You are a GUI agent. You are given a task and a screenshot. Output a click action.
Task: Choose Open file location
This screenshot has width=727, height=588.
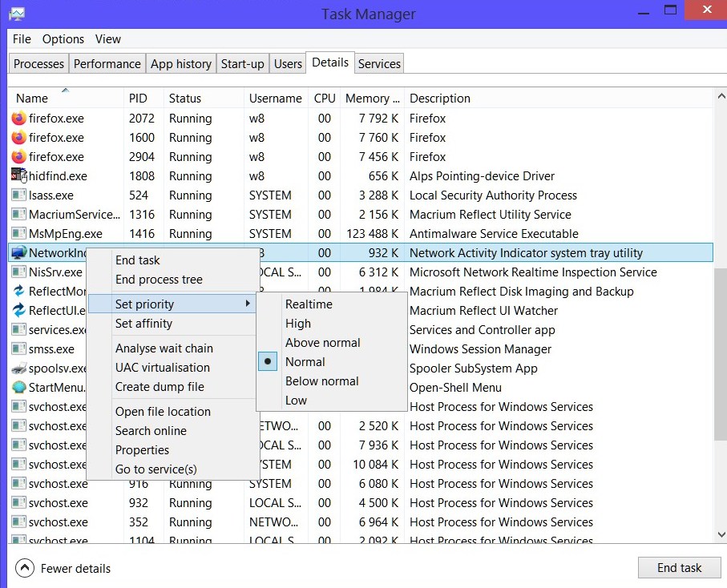(163, 412)
